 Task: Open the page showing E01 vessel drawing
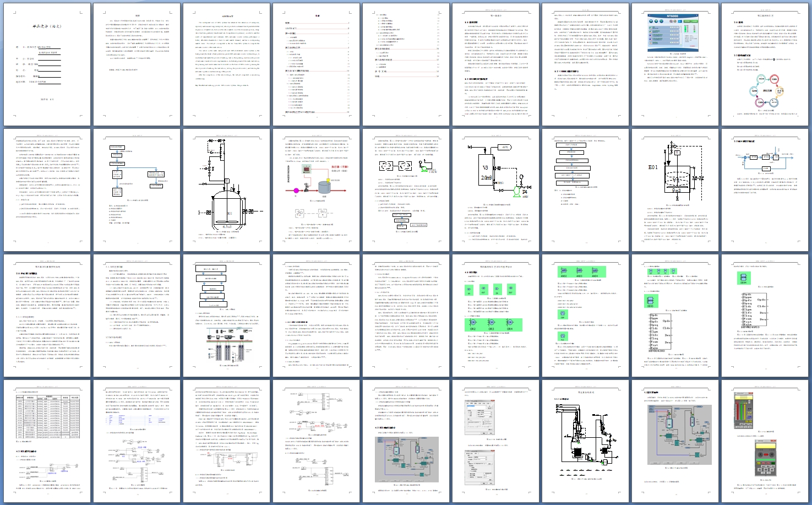675,190
